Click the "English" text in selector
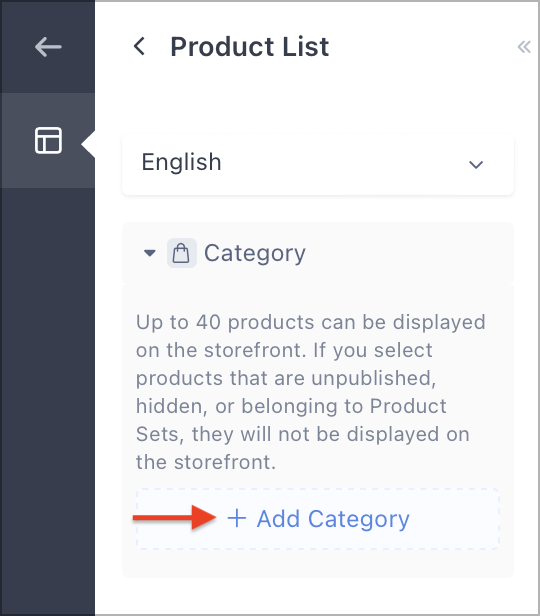This screenshot has width=540, height=616. [181, 162]
